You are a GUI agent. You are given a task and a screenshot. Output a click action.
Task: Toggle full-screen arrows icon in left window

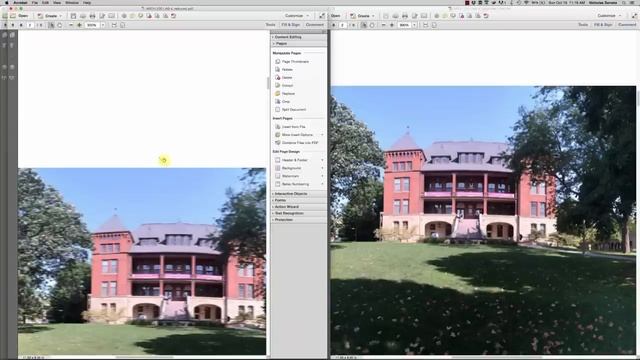point(322,16)
